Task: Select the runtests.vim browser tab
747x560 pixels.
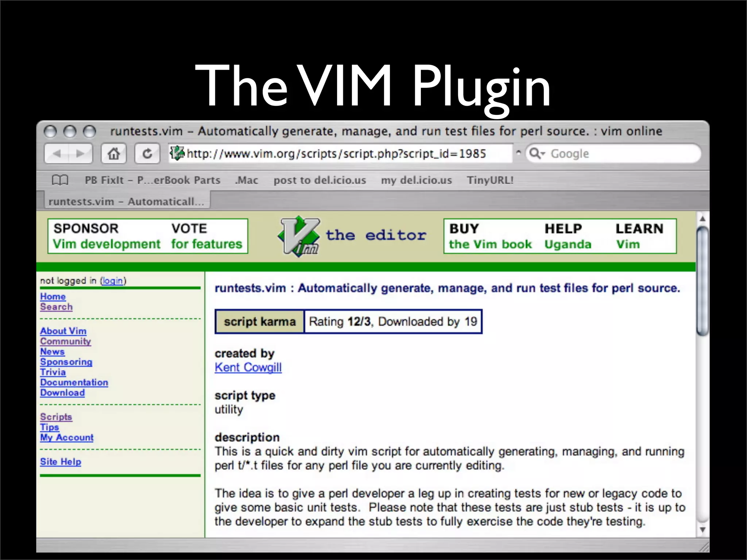Action: click(126, 202)
